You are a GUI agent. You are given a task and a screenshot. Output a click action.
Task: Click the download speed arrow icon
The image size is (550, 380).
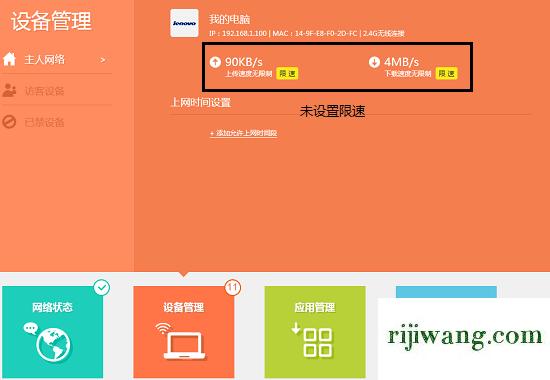click(374, 62)
